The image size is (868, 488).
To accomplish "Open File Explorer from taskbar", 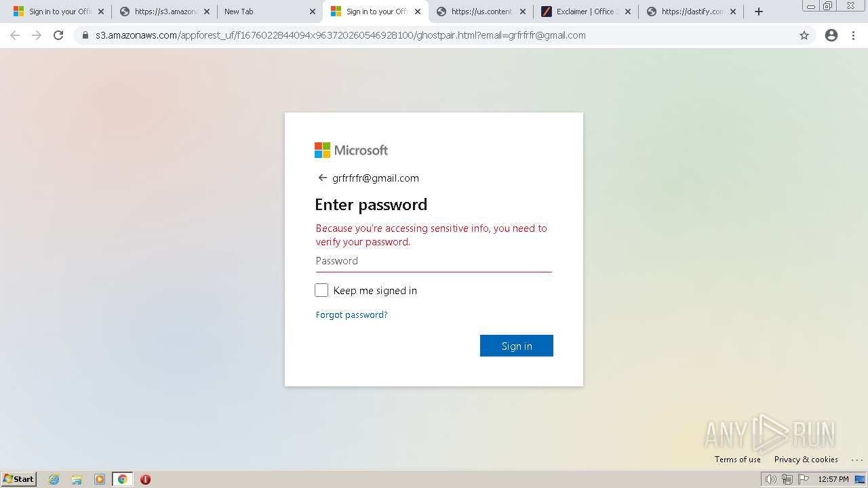I will pos(77,479).
